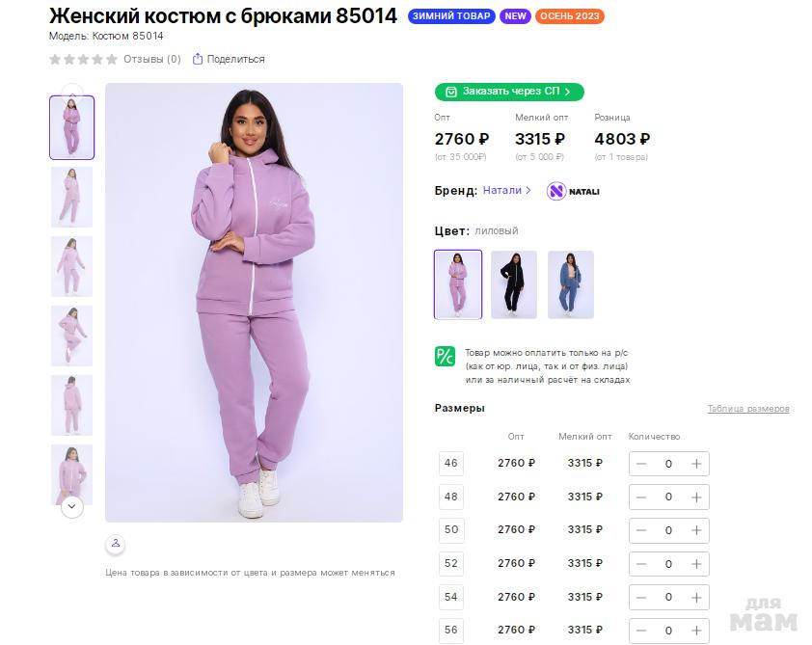Click the 'ЗИМНИЙ ТОВАР' tag
The height and width of the screenshot is (645, 812).
pos(451,16)
